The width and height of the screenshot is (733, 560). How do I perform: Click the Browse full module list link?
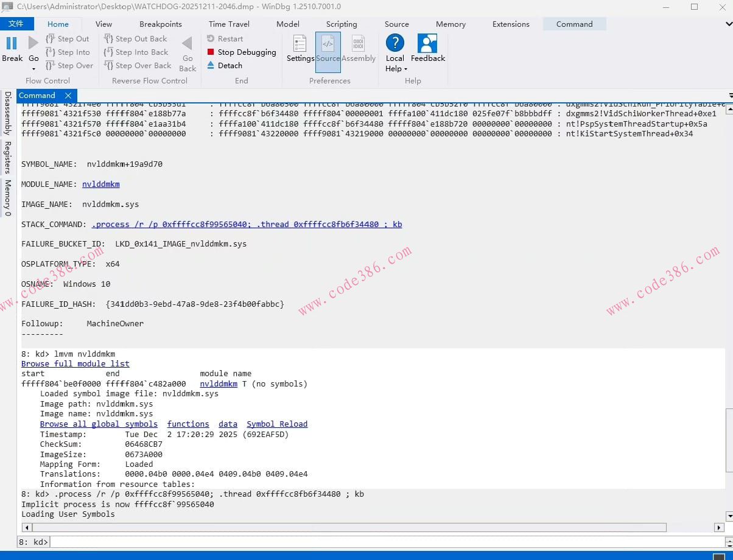75,363
